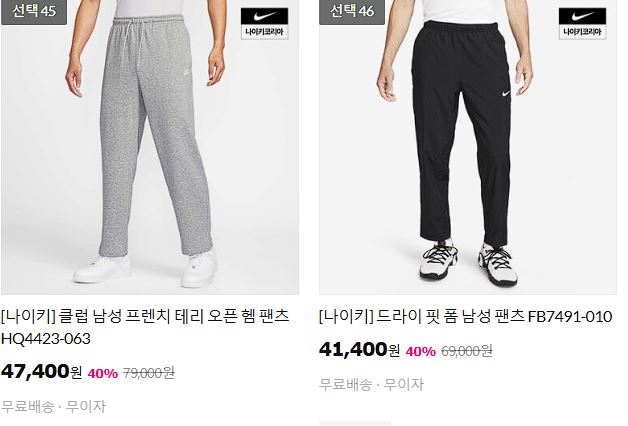Click the HQ4423-063 product code text
628x426 pixels.
(46, 339)
